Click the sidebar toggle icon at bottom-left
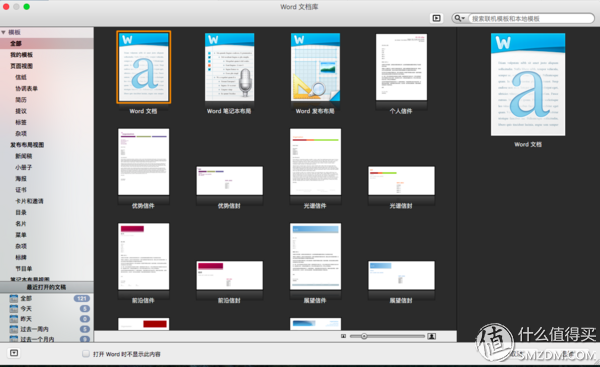Viewport: 600px width, 367px height. coord(14,353)
